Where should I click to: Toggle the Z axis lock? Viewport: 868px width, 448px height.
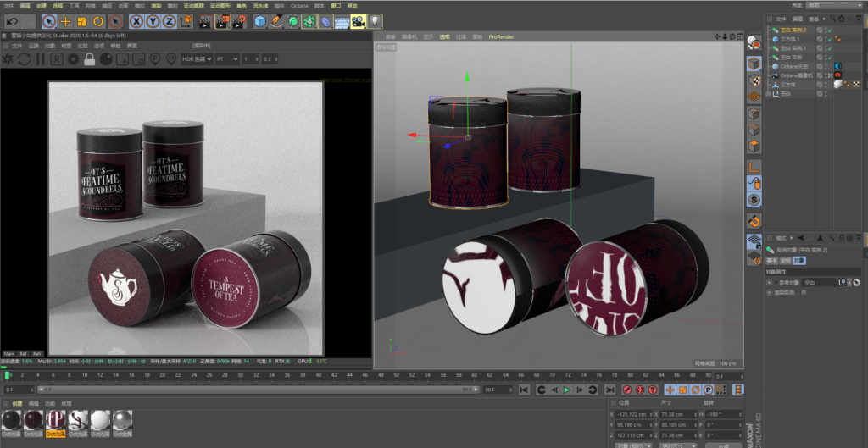(x=168, y=20)
